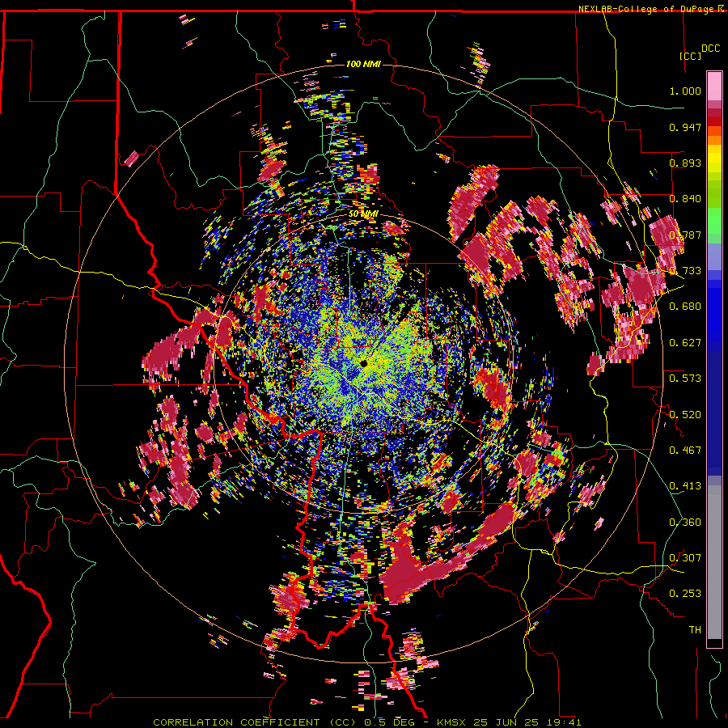Click the 19:41 timestamp in the caption
This screenshot has height=728, width=728.
coord(565,722)
